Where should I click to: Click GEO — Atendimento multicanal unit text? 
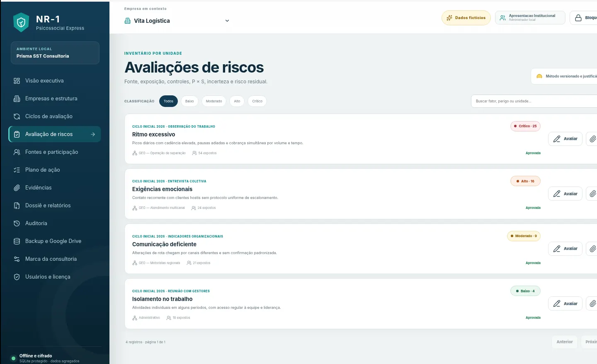(162, 208)
